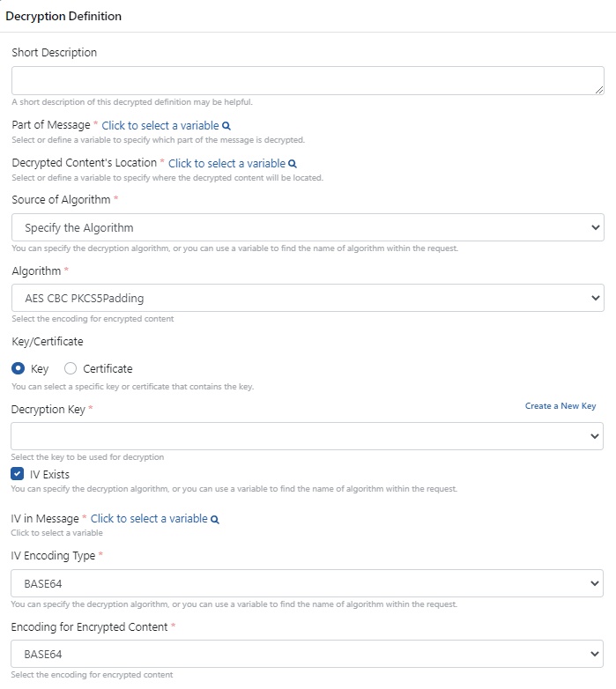Expand the Algorithm AES CBC PKCS5Padding dropdown
This screenshot has width=616, height=689.
tap(308, 298)
